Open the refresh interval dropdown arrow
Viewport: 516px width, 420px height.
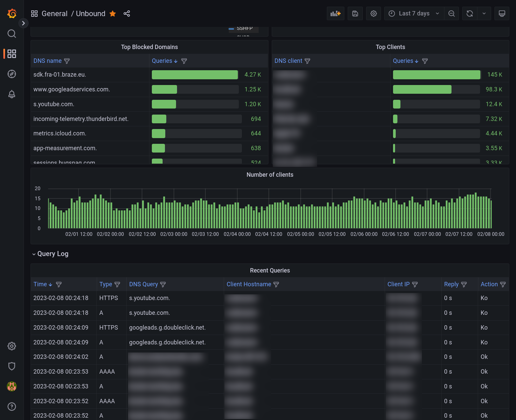(484, 13)
